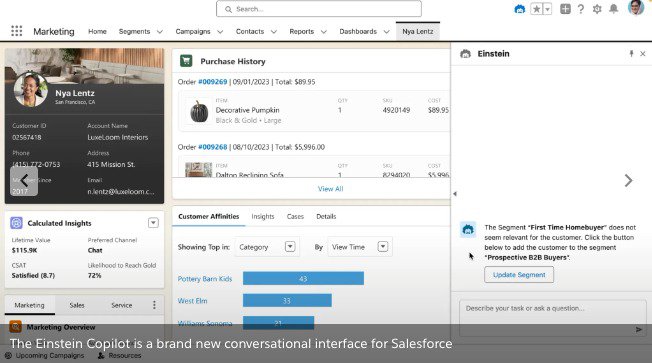This screenshot has width=652, height=363.
Task: Click the Decorative Pumpkin product thumbnail
Action: coord(199,111)
